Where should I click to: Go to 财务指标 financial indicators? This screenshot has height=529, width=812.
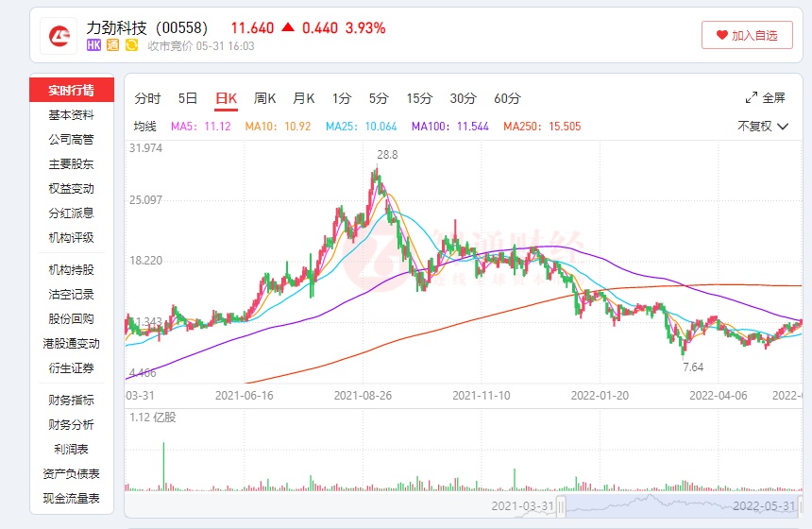(x=72, y=401)
